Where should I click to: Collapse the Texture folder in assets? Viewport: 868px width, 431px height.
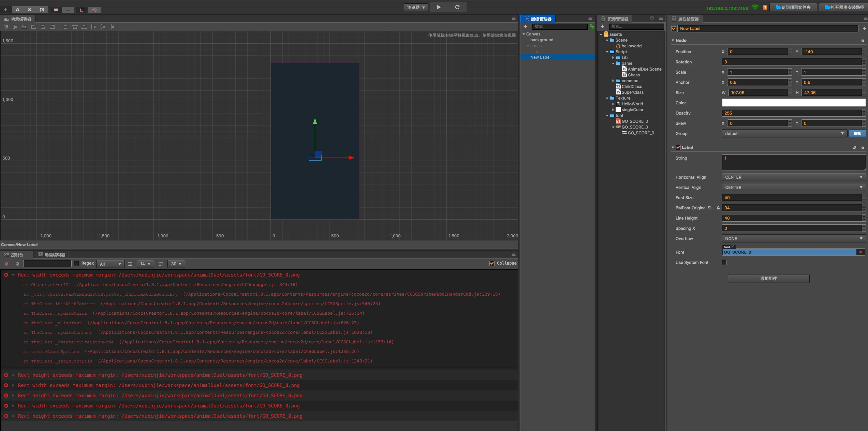[x=607, y=98]
